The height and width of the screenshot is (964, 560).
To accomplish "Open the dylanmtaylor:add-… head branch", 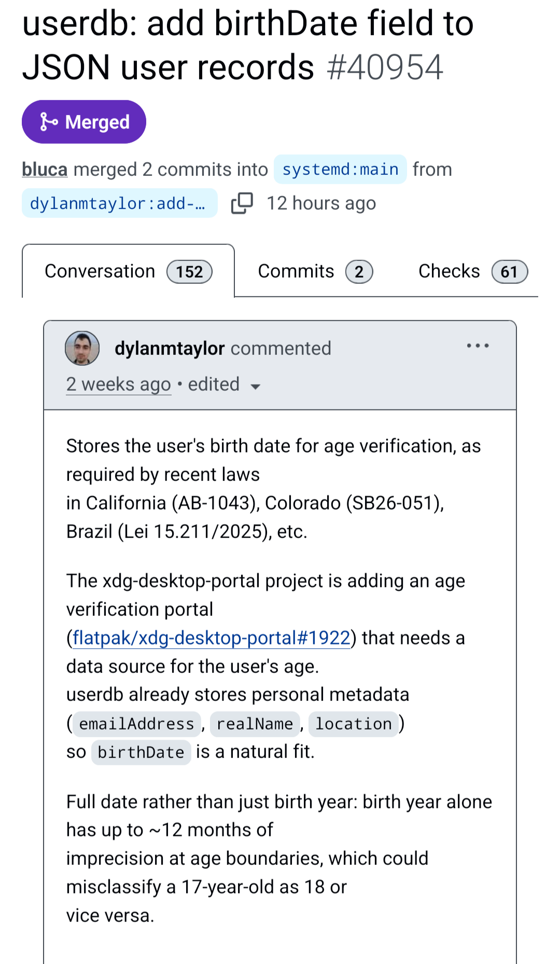I will [119, 203].
